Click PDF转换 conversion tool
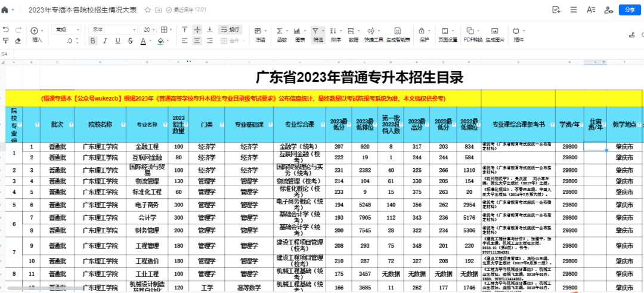Image resolution: width=644 pixels, height=293 pixels. [x=473, y=35]
